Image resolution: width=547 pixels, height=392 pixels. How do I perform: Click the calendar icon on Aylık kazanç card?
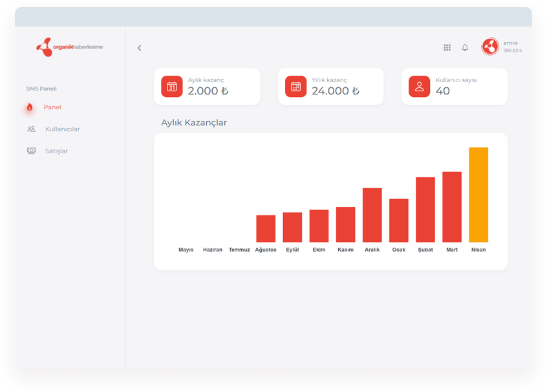(x=171, y=86)
